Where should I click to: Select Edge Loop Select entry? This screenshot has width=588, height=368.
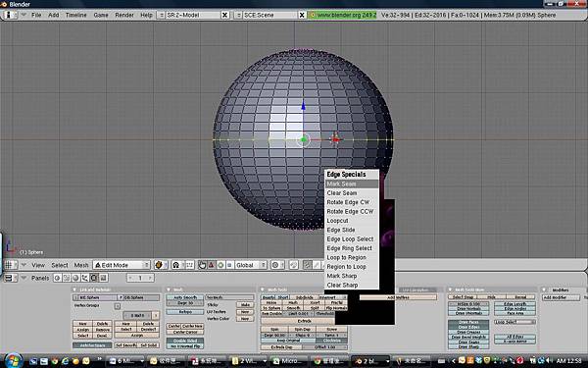[x=352, y=239]
